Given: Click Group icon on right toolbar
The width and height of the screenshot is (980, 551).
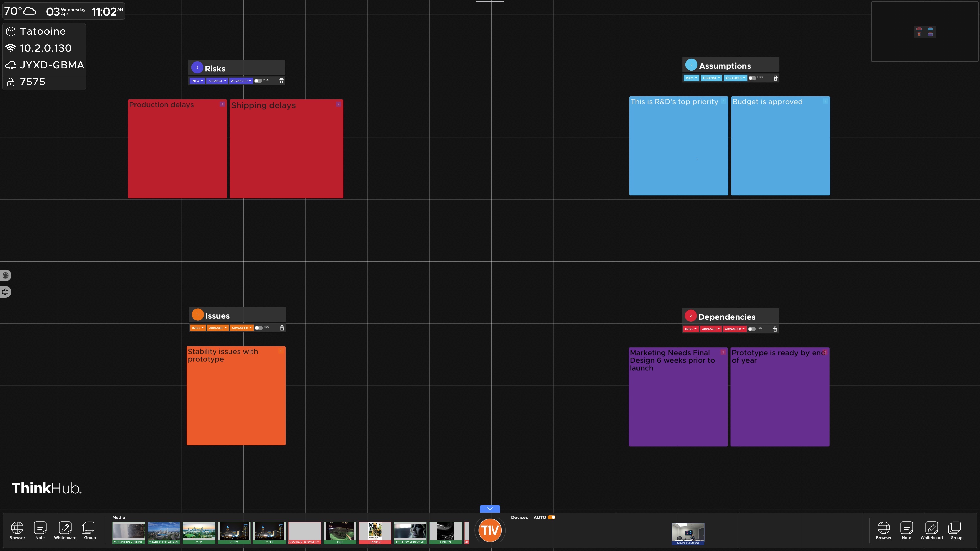Looking at the screenshot, I should 956,530.
